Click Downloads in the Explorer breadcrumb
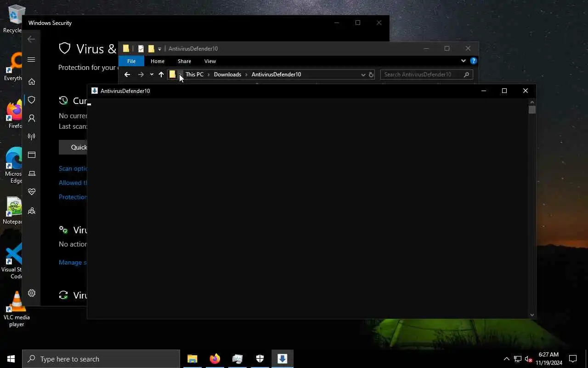588x368 pixels. [227, 75]
